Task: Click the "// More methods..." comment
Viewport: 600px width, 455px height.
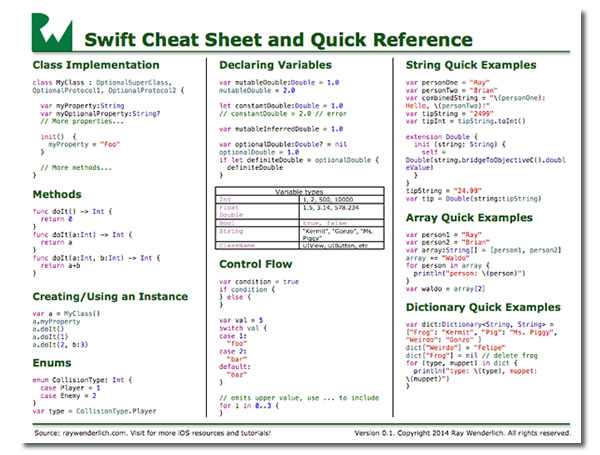Action: (x=76, y=168)
